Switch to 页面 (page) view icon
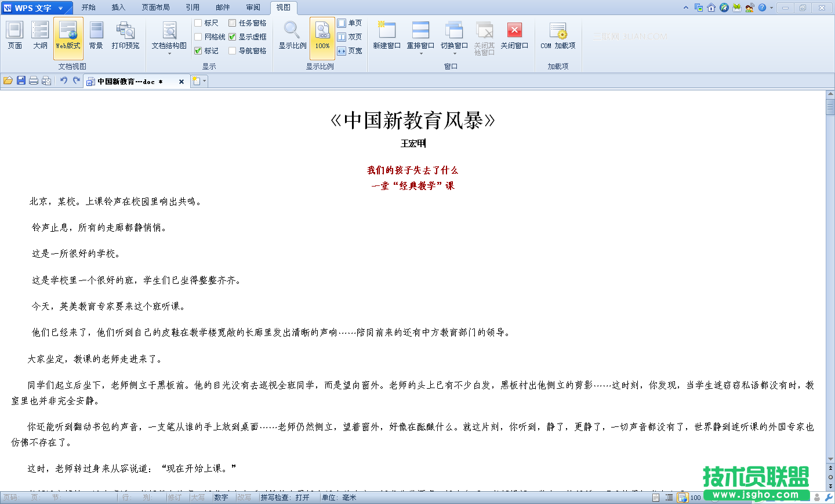 click(x=14, y=35)
